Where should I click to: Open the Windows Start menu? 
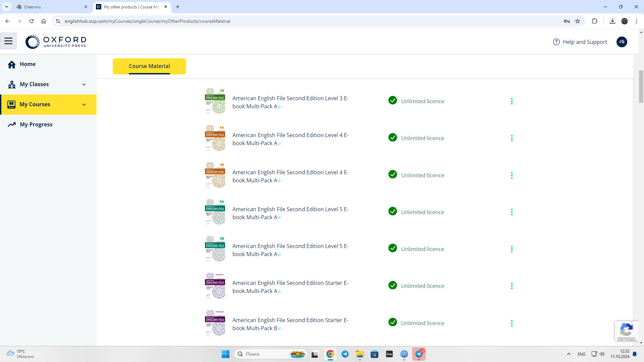[x=225, y=354]
